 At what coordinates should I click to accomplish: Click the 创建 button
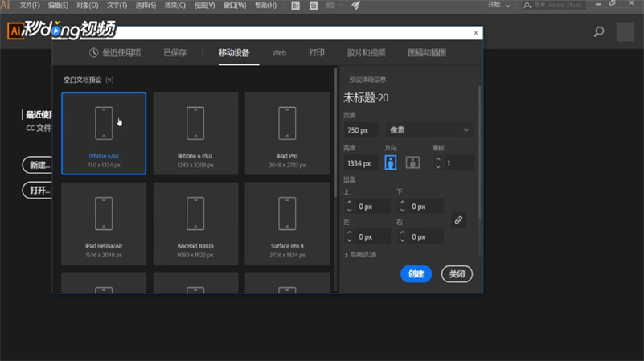[x=416, y=274]
